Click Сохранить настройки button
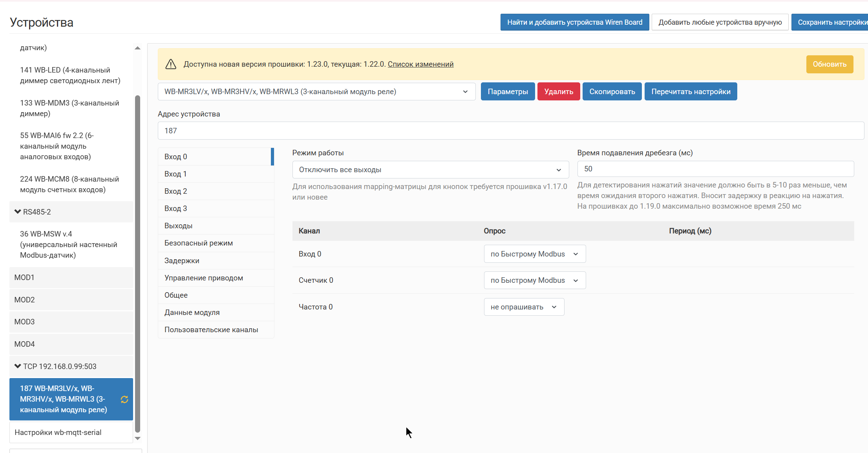The image size is (868, 453). pos(830,22)
